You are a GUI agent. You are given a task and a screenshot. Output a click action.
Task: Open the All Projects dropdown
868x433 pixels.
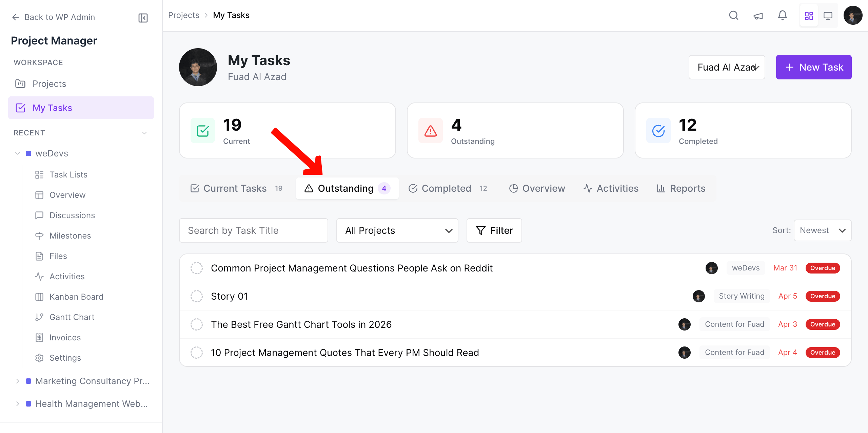[x=397, y=230]
